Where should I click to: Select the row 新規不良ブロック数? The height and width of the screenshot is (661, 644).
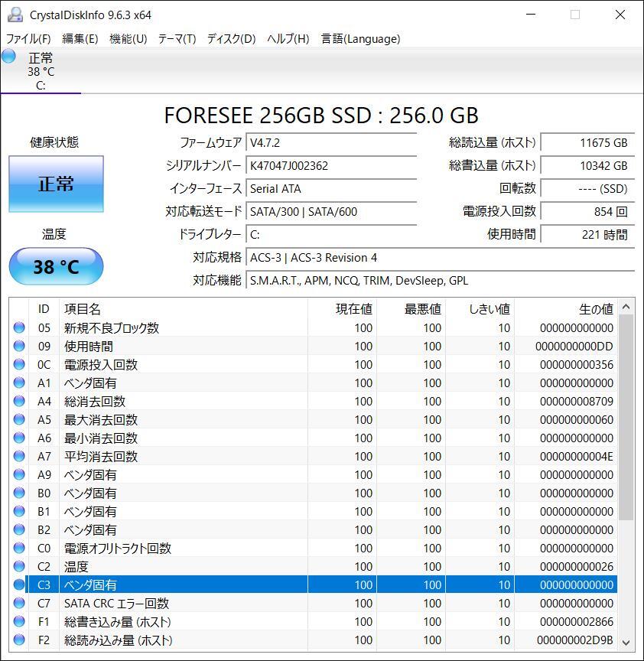(314, 327)
